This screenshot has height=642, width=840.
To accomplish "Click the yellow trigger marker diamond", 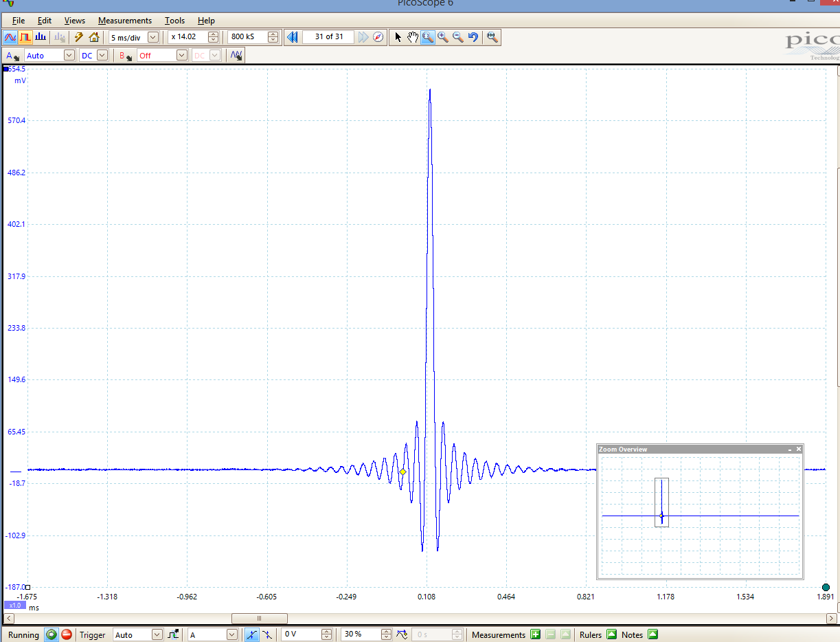I will [402, 472].
